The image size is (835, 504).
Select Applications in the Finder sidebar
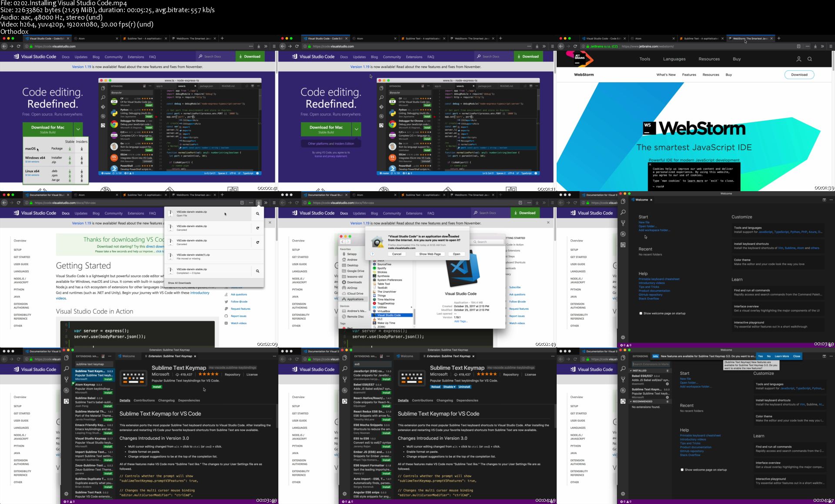click(354, 299)
